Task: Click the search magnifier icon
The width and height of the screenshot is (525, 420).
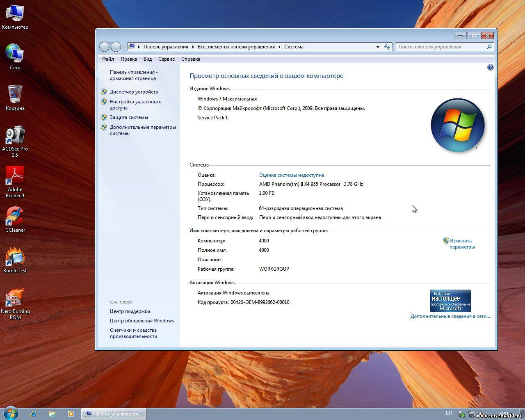Action: point(489,47)
